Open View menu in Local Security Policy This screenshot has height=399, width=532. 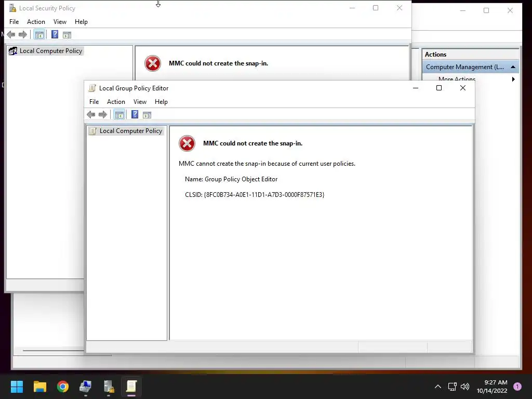coord(60,22)
